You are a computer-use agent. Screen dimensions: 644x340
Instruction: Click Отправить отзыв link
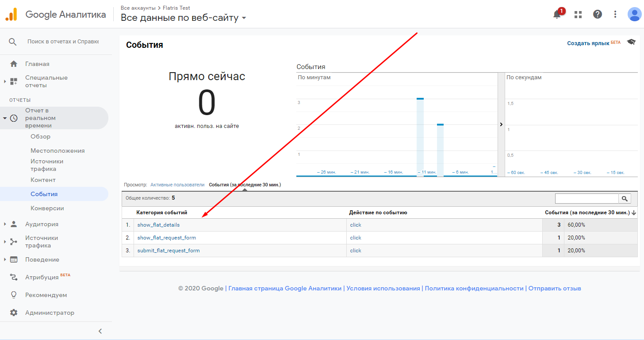[x=555, y=288]
